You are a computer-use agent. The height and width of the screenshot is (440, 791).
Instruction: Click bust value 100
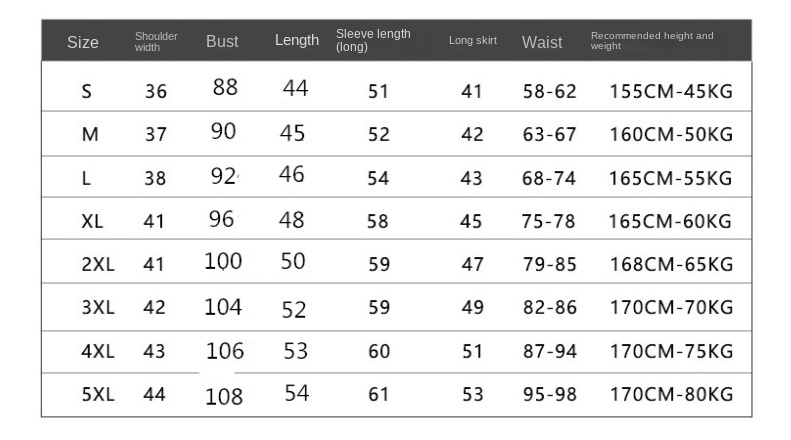tap(223, 261)
